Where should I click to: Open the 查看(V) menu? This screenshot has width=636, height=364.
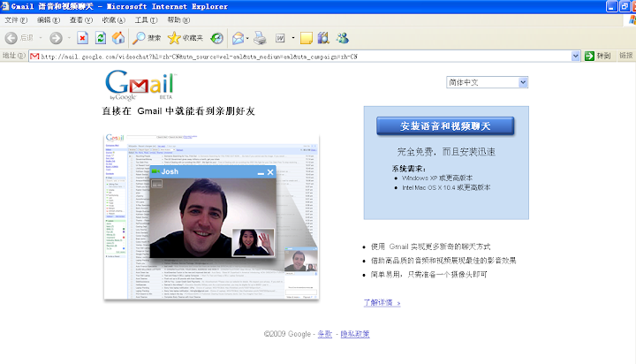81,20
